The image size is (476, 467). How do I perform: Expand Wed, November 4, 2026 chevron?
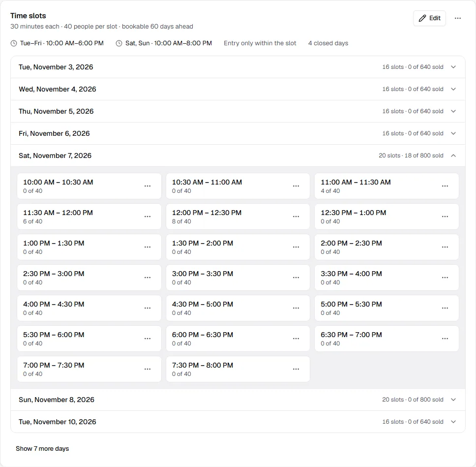[453, 89]
